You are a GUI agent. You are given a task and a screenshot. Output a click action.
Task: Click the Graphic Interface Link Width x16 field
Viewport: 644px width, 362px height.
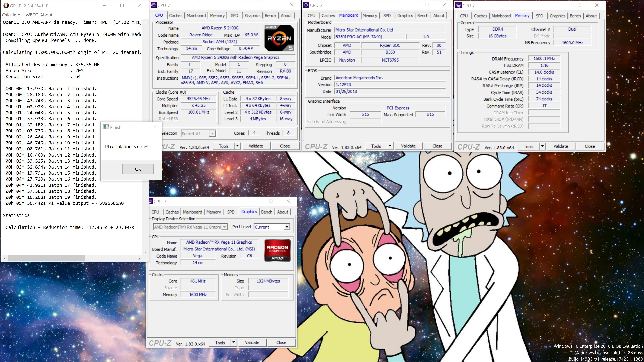click(365, 115)
